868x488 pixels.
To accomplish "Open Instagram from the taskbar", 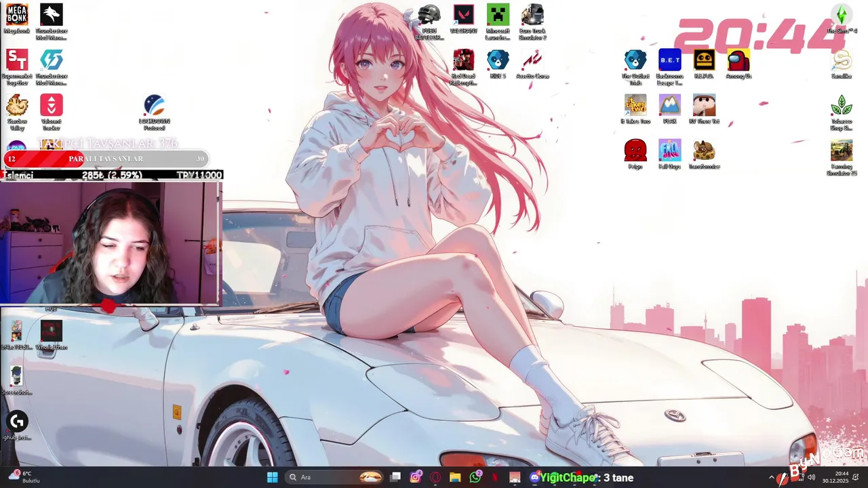I will (x=416, y=477).
